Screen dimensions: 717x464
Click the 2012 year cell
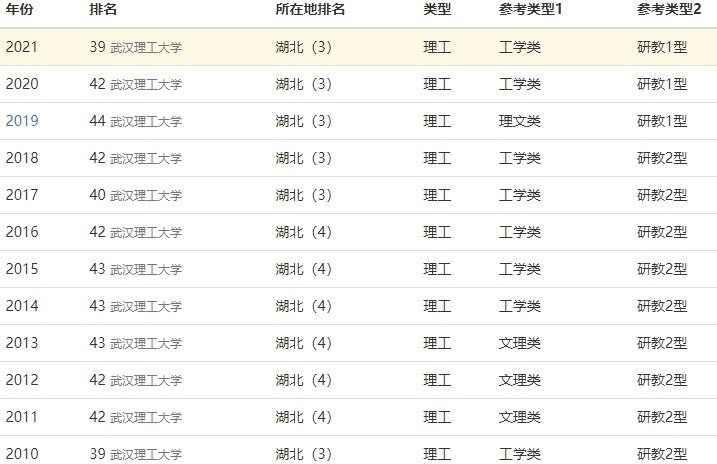click(x=22, y=380)
